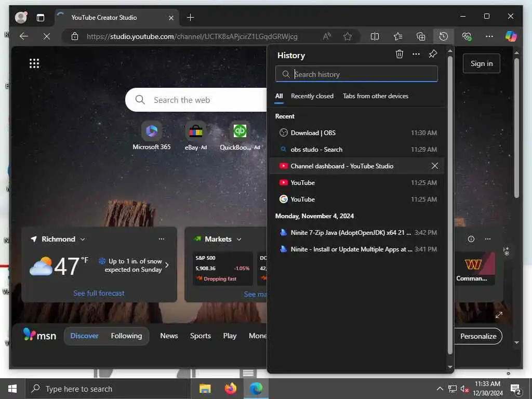
Task: Go back with the back arrow
Action: pyautogui.click(x=24, y=36)
